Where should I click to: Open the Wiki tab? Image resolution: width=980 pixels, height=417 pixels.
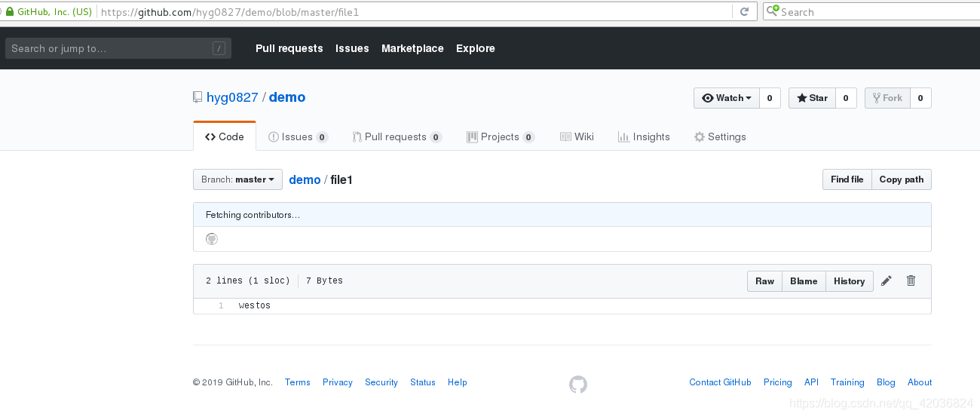(x=577, y=136)
